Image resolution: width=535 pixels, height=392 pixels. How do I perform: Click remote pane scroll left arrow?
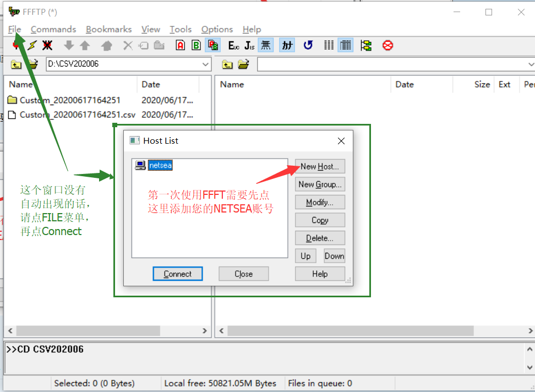221,330
